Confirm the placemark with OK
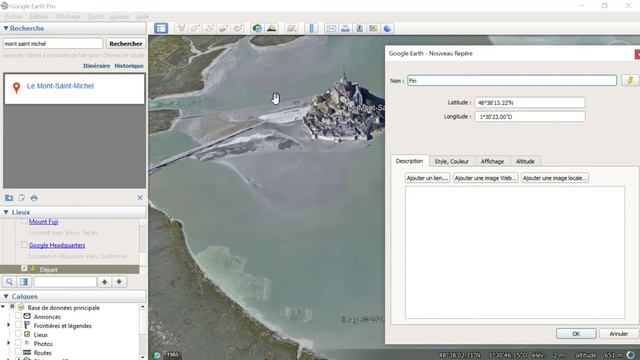 pos(576,334)
